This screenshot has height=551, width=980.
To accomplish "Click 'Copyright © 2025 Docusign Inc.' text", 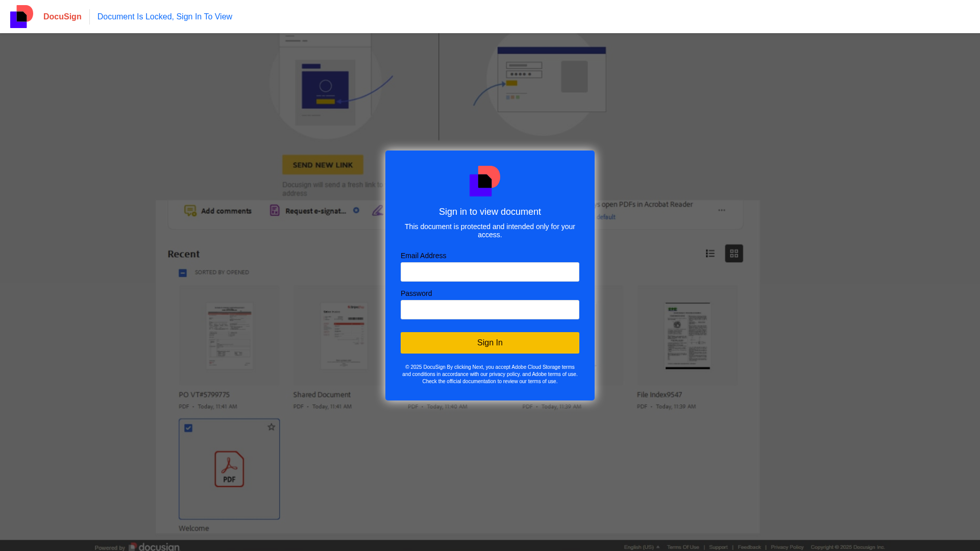I will point(848,547).
